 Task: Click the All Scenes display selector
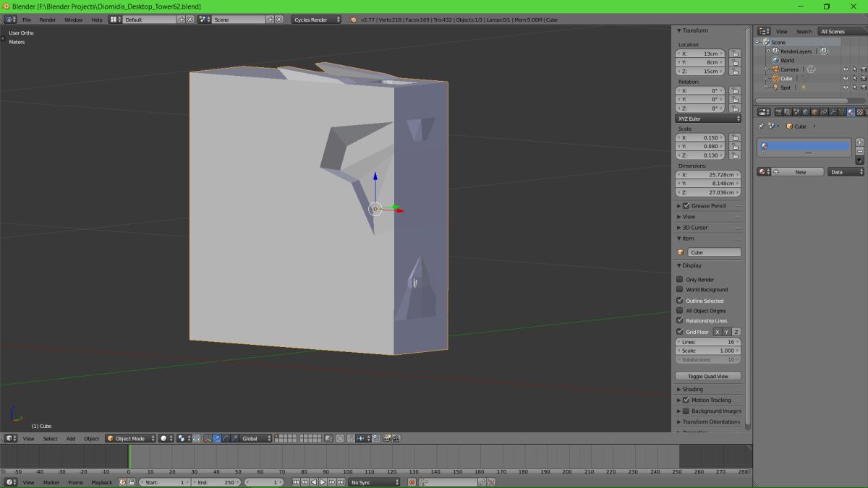click(841, 32)
